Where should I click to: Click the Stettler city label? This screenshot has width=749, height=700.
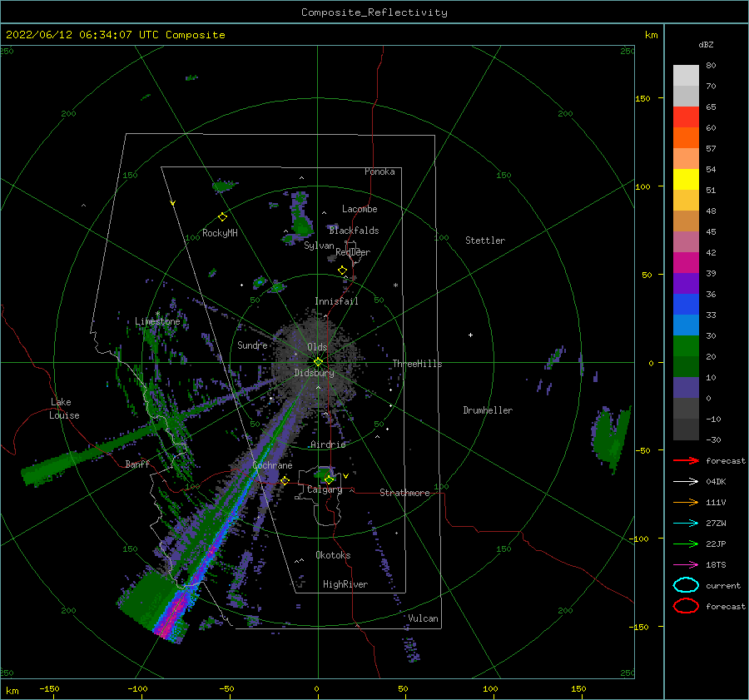tap(485, 241)
